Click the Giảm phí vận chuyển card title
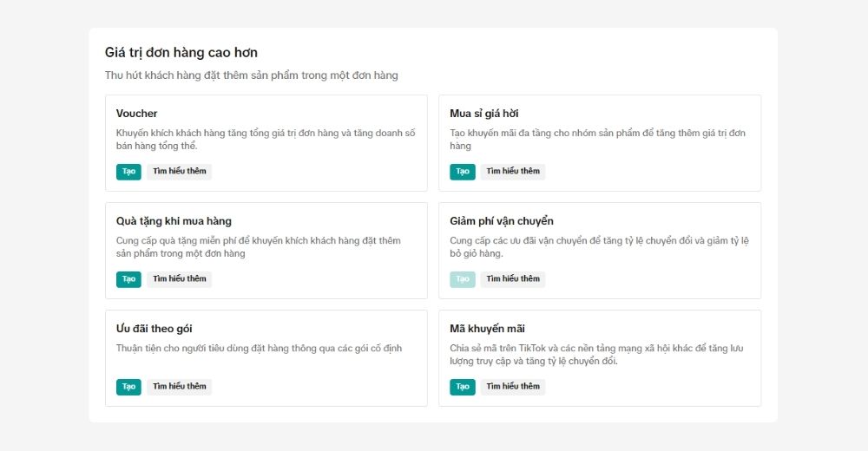 [x=502, y=221]
